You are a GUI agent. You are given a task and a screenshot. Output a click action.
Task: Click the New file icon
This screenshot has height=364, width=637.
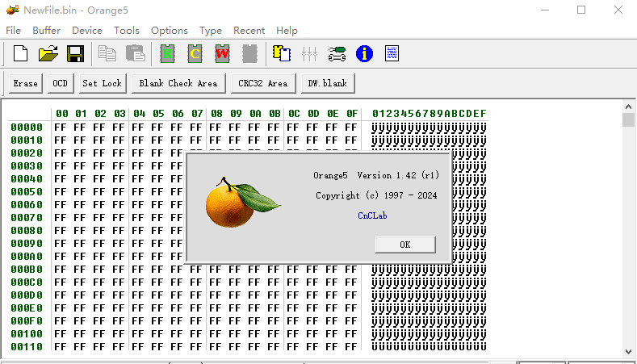[21, 54]
